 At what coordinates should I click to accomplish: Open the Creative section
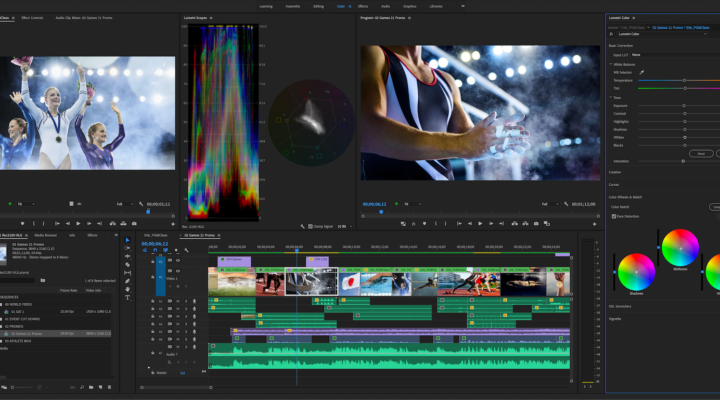[x=615, y=172]
